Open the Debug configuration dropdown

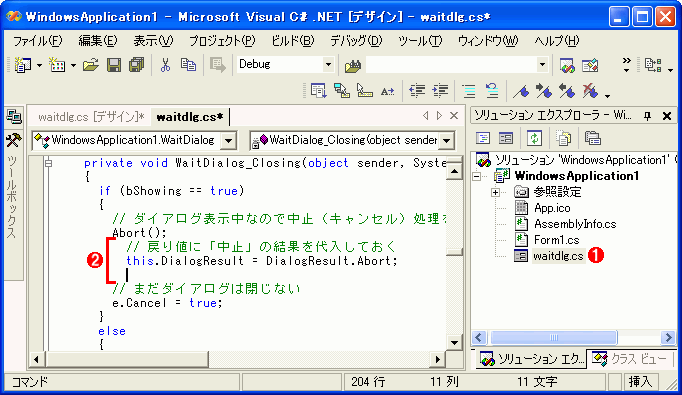click(x=328, y=65)
